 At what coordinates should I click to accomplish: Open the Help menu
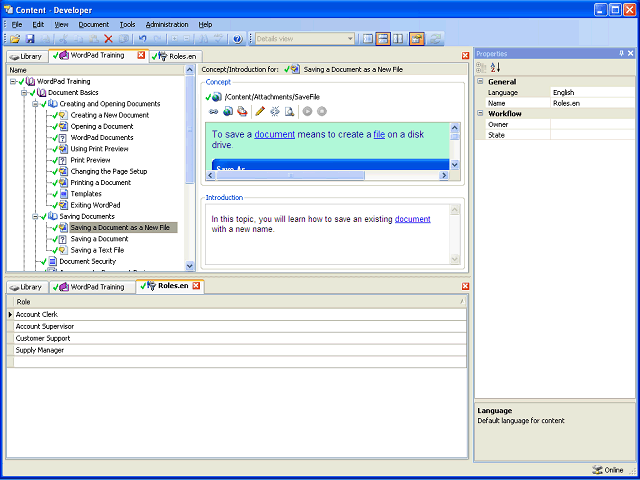tap(205, 24)
